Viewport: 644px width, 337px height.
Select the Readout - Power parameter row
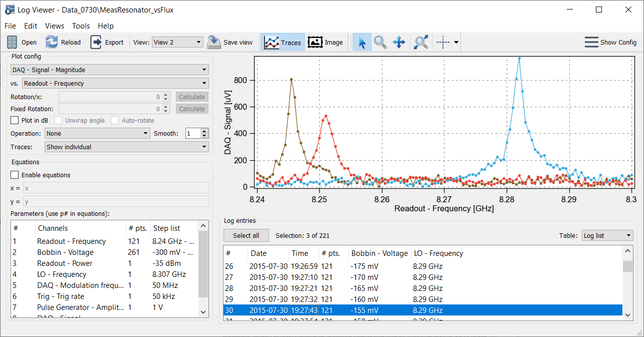(105, 263)
